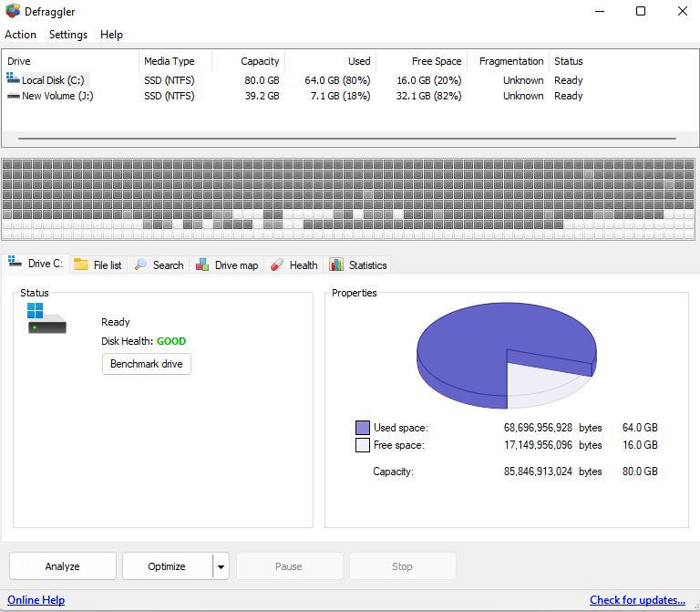Sort drives by Fragmentation column header
700x612 pixels.
[x=510, y=61]
